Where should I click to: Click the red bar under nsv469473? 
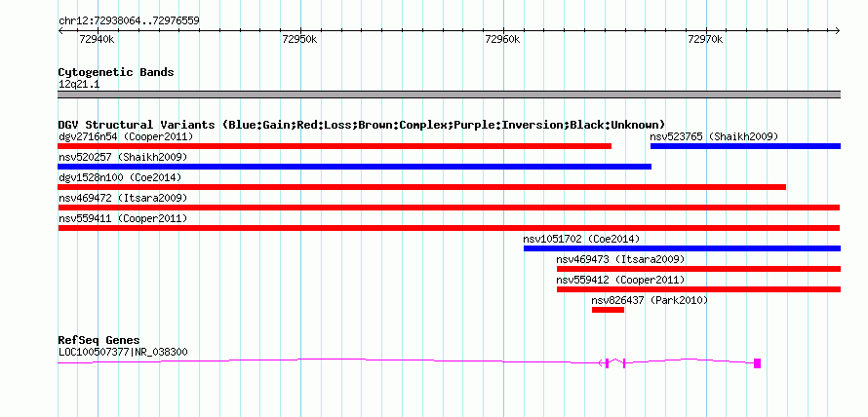tap(698, 269)
